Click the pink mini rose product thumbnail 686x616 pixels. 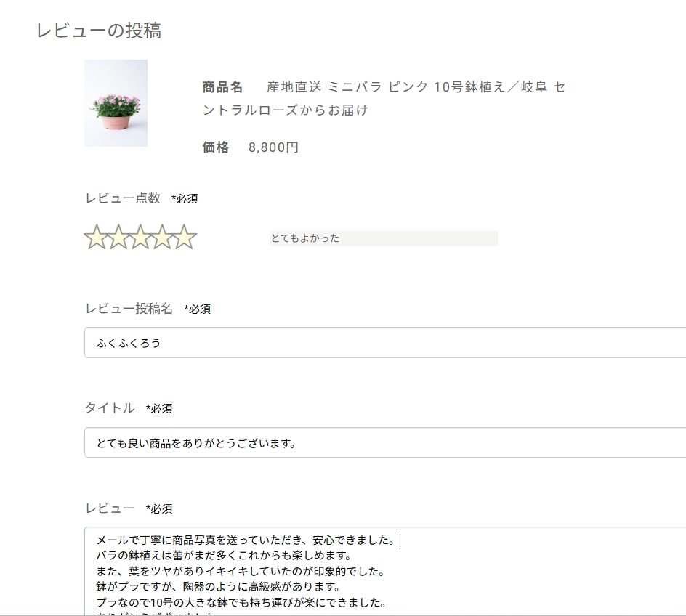click(116, 104)
